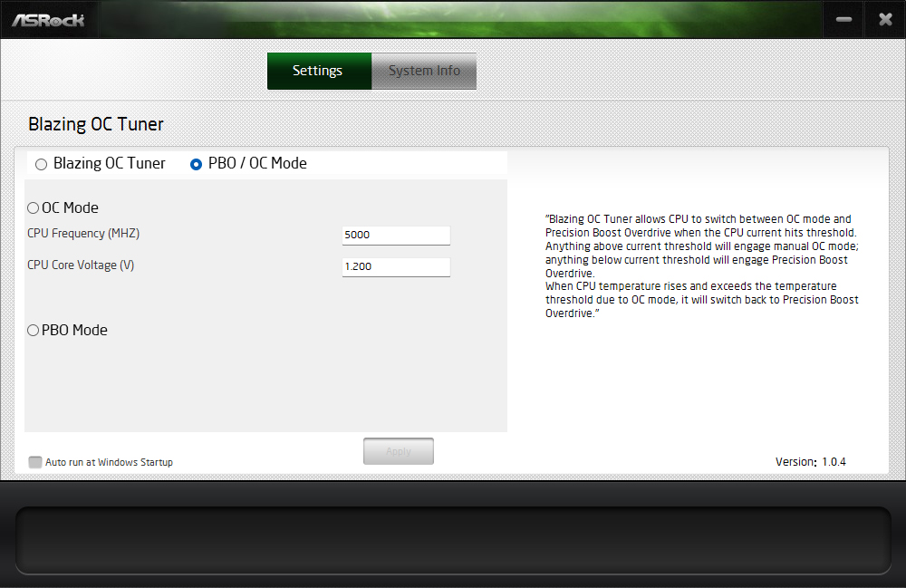
Task: Switch to the Settings tab
Action: tap(319, 71)
